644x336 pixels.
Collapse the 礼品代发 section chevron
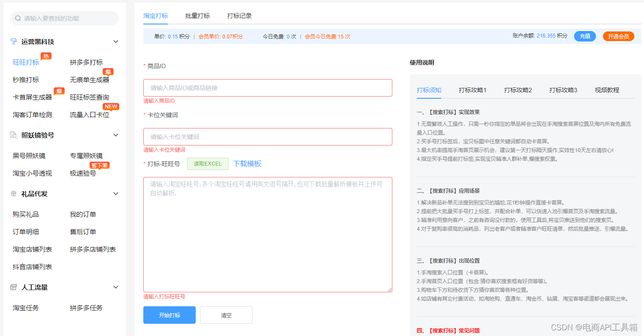pyautogui.click(x=116, y=194)
